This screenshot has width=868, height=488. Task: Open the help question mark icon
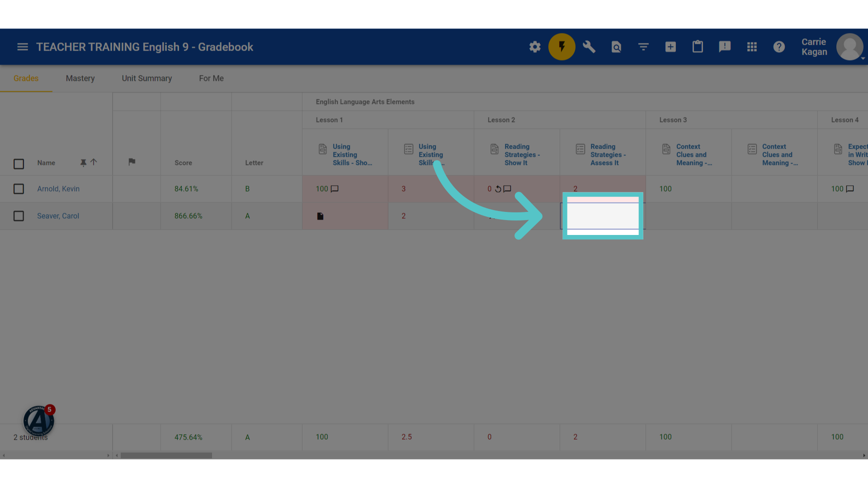[779, 47]
